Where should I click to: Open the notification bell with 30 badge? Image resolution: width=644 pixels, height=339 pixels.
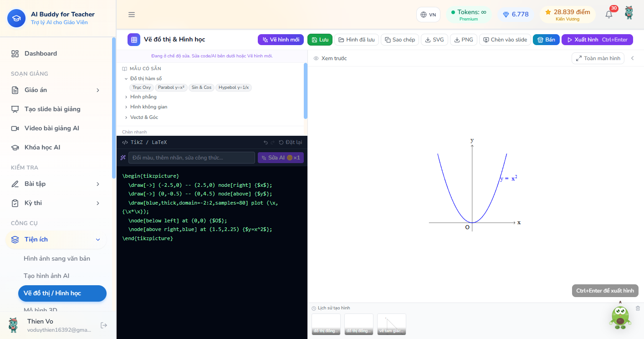tap(609, 14)
